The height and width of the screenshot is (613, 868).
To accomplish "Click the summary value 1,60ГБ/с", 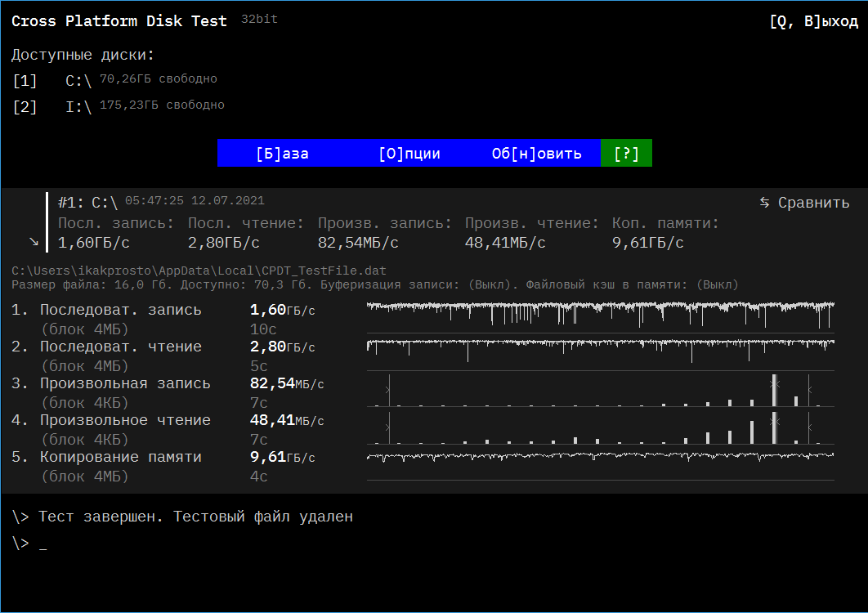I will point(93,243).
